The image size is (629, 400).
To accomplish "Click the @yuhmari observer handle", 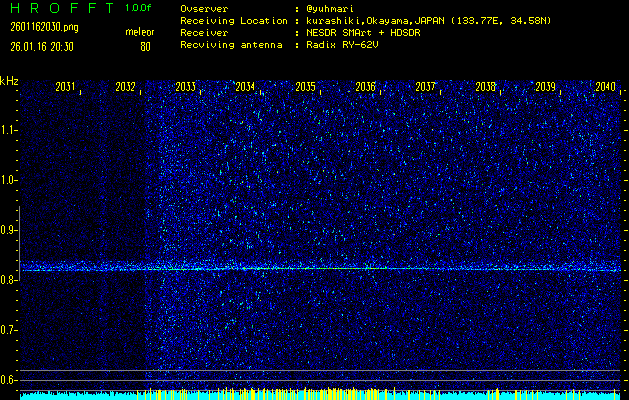I will 331,8.
